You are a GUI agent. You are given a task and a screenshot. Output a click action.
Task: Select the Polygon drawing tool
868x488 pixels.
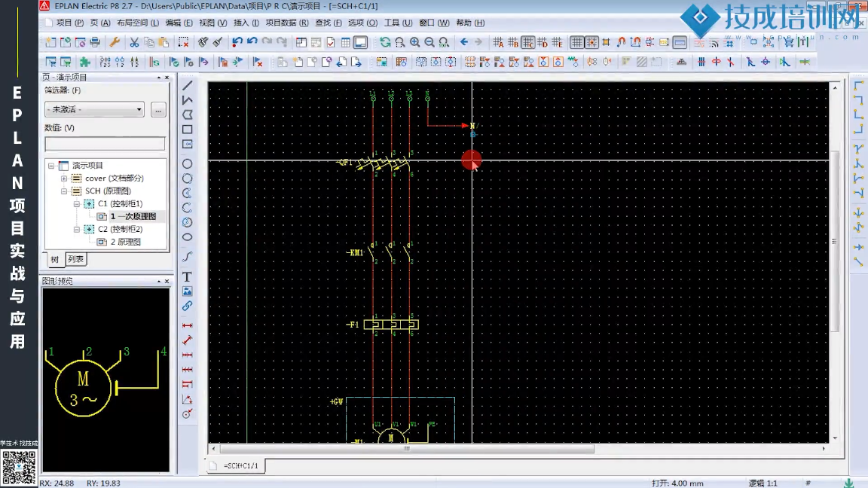(188, 114)
